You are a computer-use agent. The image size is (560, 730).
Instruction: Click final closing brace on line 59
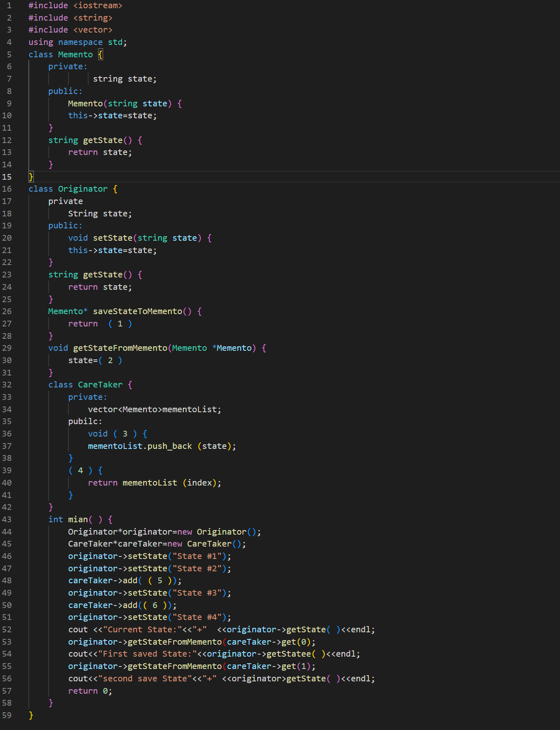tap(31, 716)
